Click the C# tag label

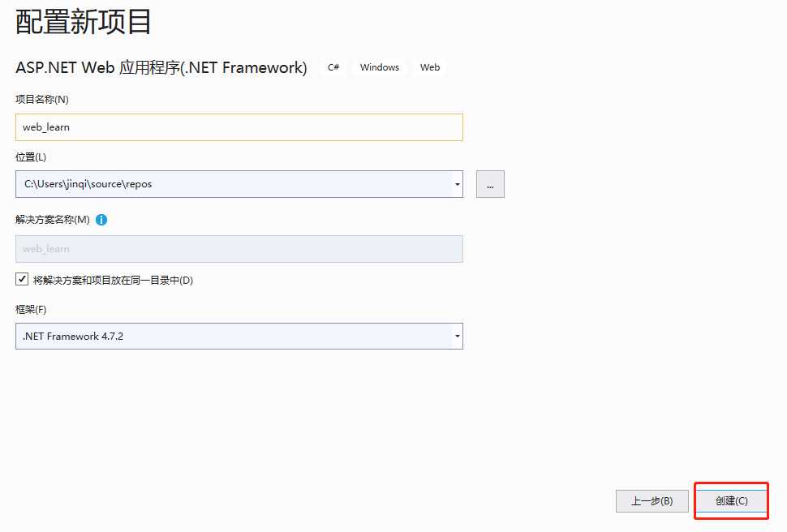(333, 67)
